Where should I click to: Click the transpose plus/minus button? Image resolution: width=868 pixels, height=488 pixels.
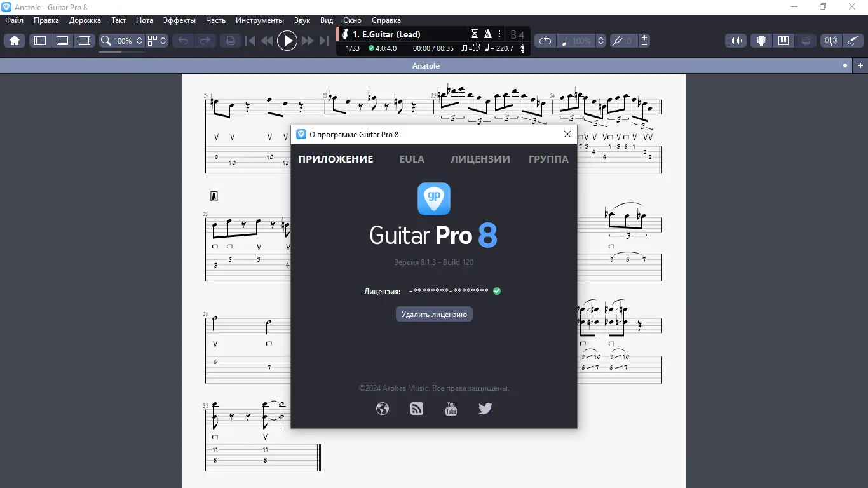pos(644,41)
